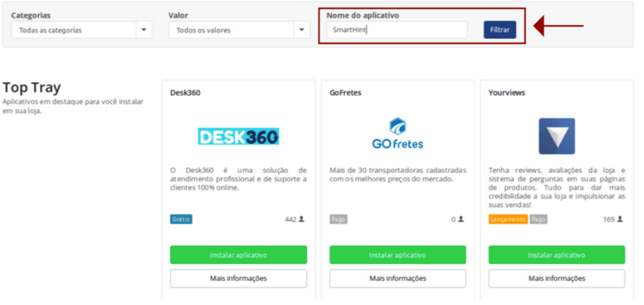
Task: Click the Grátis tag on Desk360
Action: tap(181, 219)
